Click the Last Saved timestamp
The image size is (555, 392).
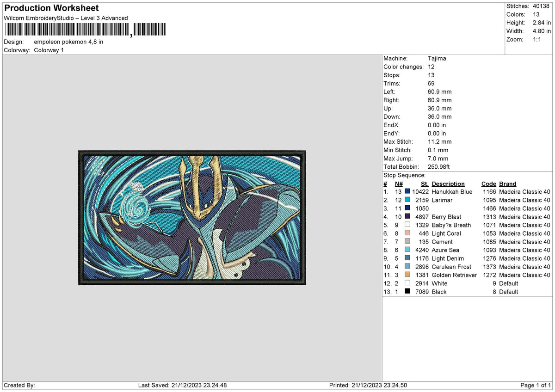[182, 386]
